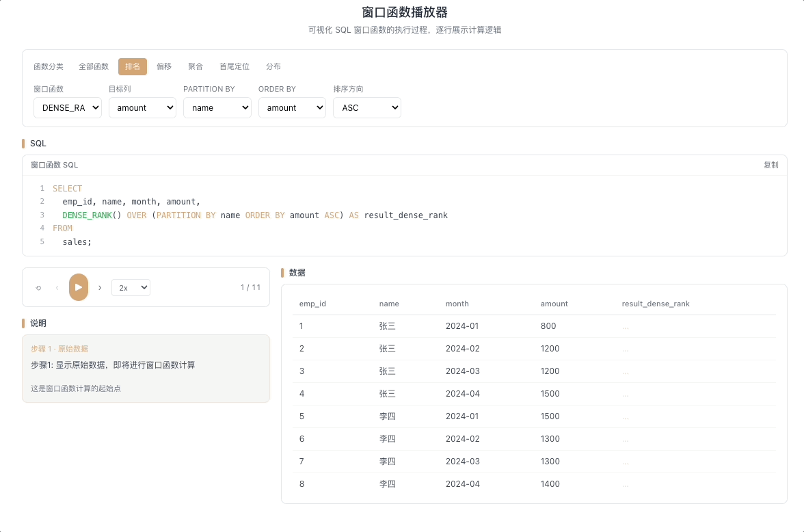Viewport: 804px width, 532px height.
Task: Open the ORDER BY amount dropdown
Action: [293, 108]
